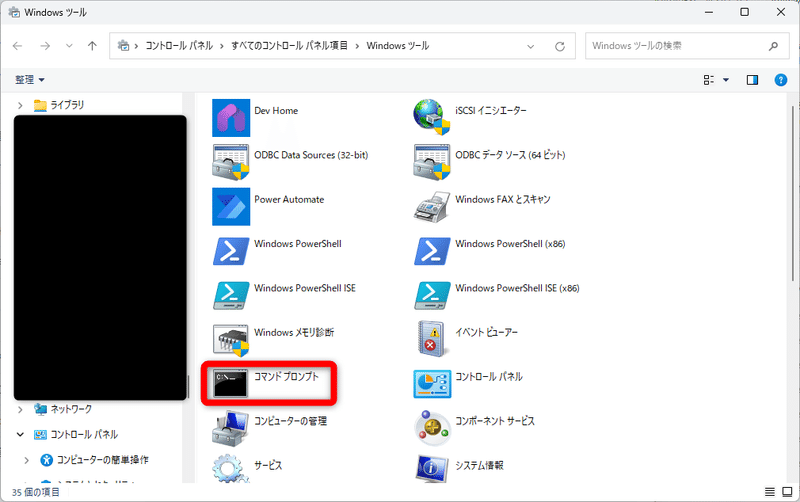The width and height of the screenshot is (800, 502).
Task: Click すべてのコントロール パネル項目 breadcrumb
Action: (x=289, y=46)
